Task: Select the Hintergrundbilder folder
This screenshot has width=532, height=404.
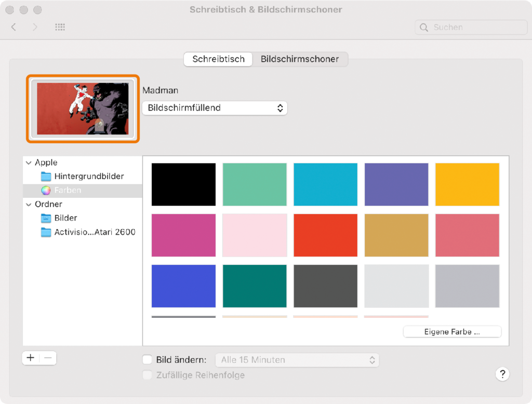Action: (x=89, y=177)
